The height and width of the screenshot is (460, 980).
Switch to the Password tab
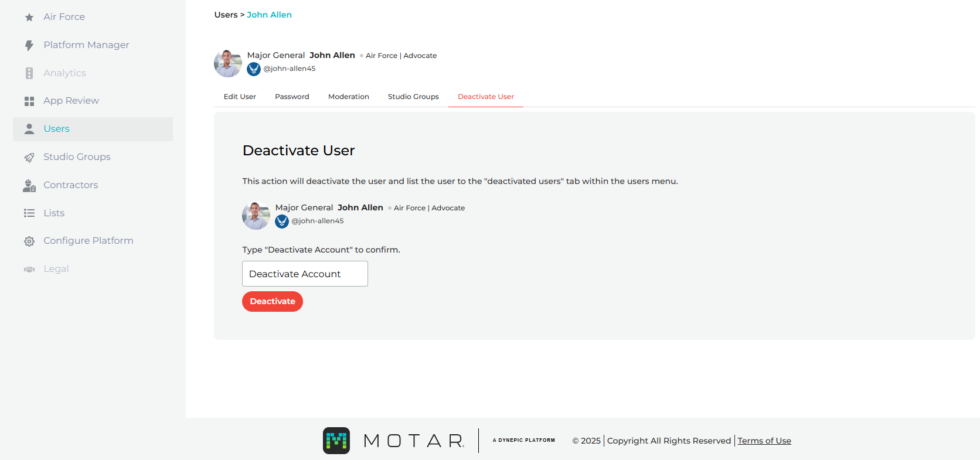(292, 97)
